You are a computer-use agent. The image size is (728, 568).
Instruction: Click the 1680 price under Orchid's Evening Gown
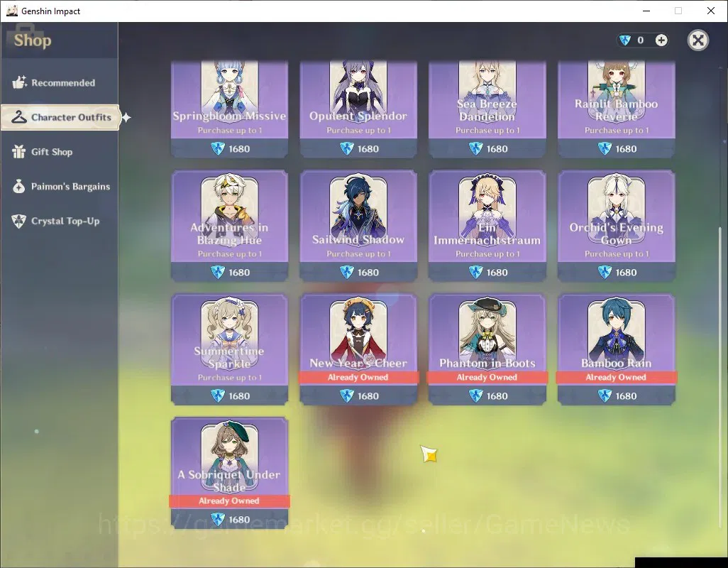pos(617,272)
